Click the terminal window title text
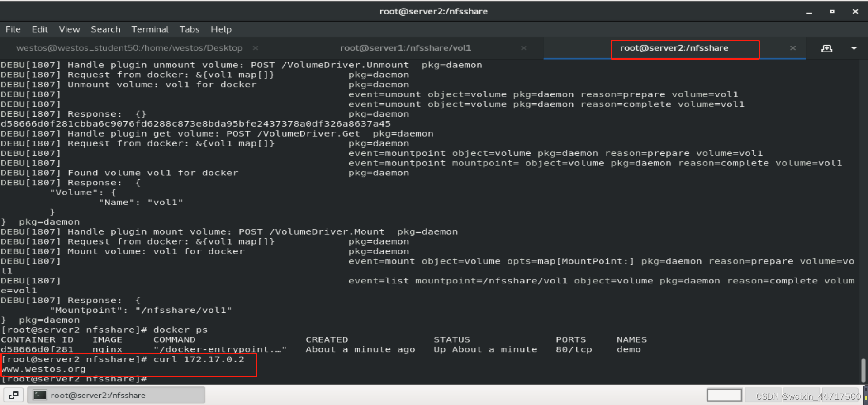Image resolution: width=868 pixels, height=405 pixels. click(x=433, y=12)
